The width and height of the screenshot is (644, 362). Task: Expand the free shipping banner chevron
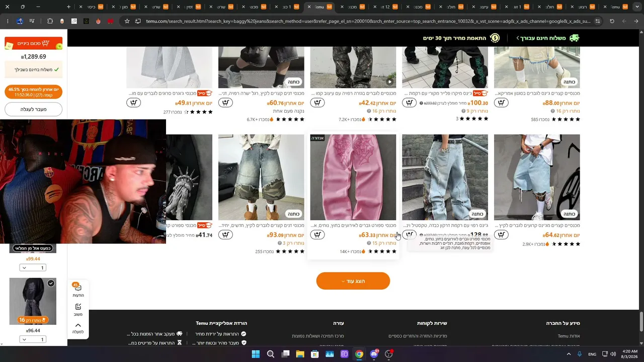pos(518,38)
